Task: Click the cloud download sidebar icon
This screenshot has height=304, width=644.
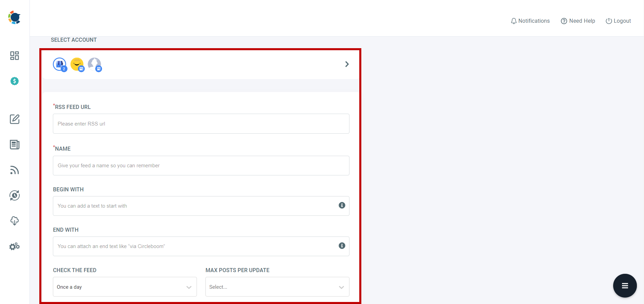Action: 15,221
